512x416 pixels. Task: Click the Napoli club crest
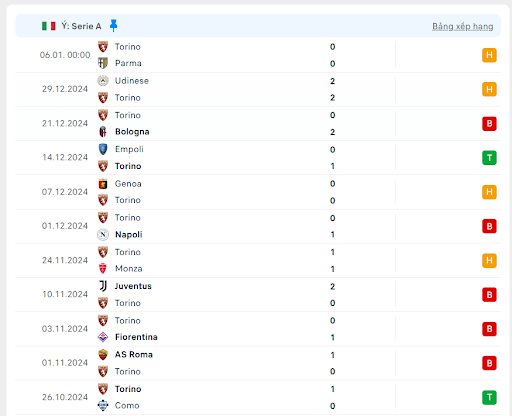pos(103,235)
